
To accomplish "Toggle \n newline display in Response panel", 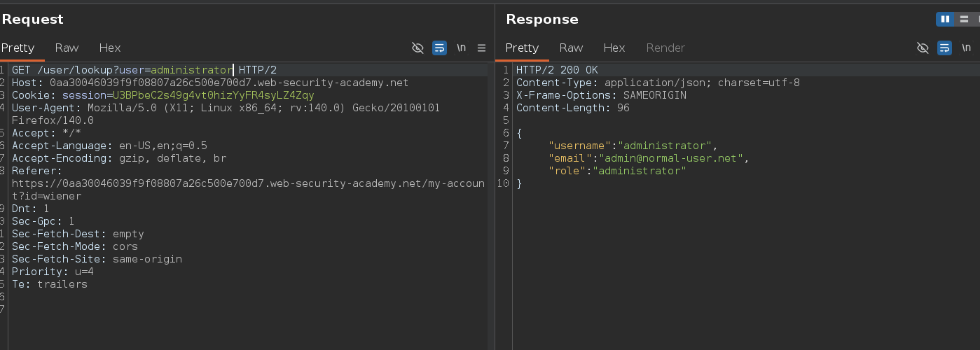I will 966,48.
